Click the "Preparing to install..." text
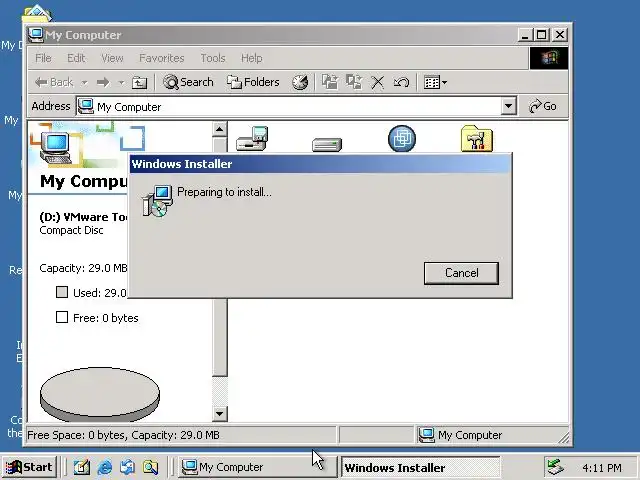The image size is (640, 480). [x=224, y=192]
